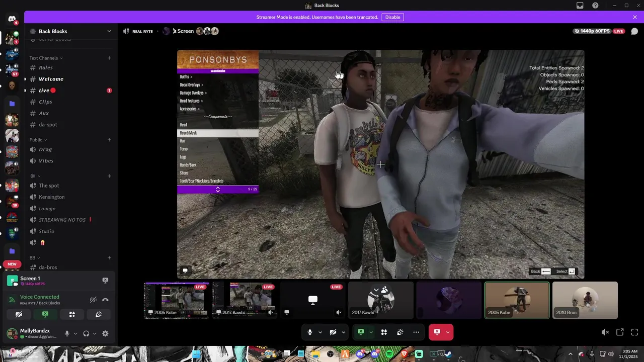Select Torso in Ponsonbys components
644x362 pixels.
click(218, 149)
